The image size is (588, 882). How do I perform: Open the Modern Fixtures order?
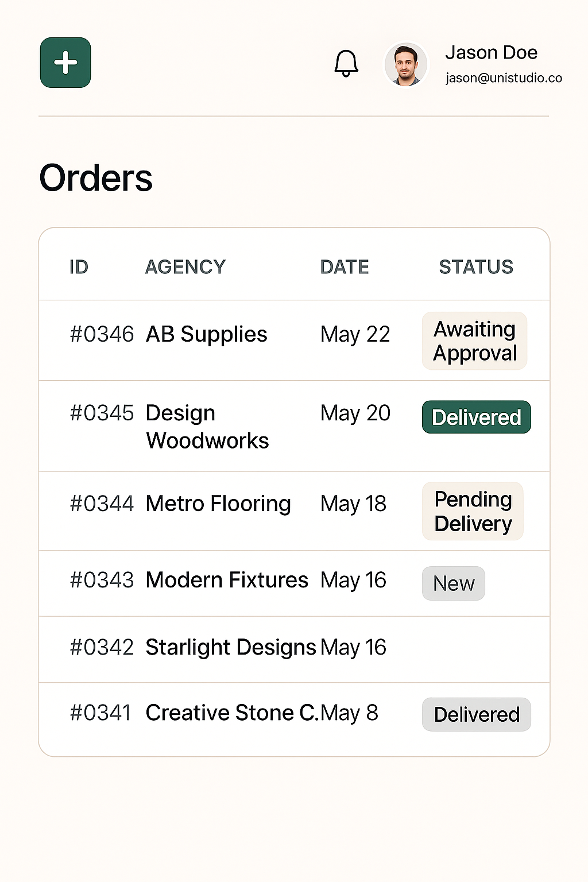pos(294,583)
